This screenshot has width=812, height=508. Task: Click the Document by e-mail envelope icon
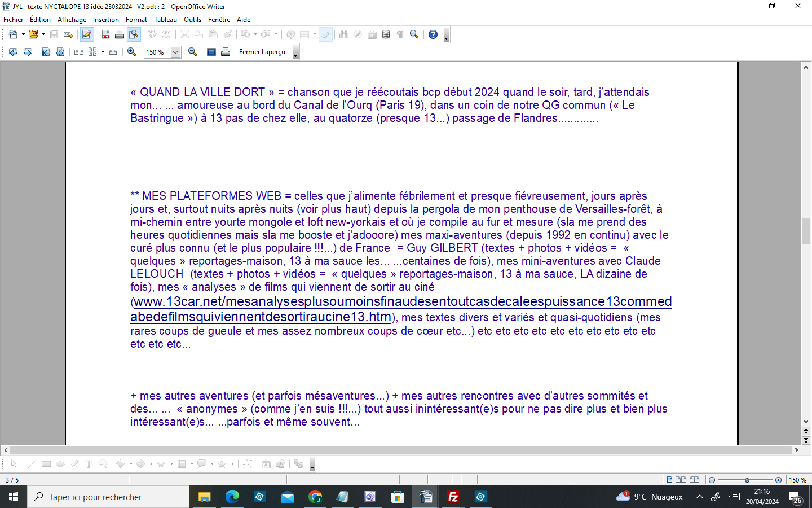[68, 34]
